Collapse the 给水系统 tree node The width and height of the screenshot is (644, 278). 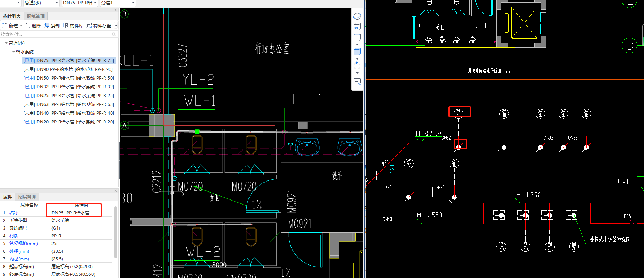[x=14, y=52]
